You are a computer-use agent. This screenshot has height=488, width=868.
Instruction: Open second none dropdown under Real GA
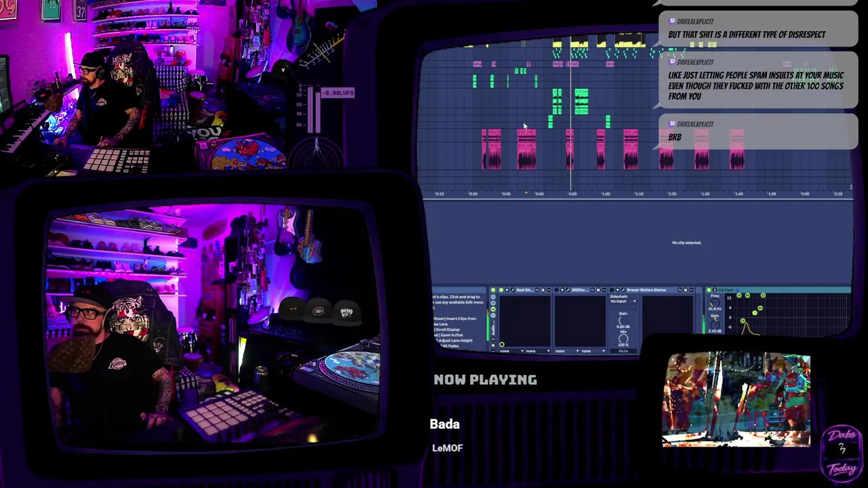pos(538,350)
